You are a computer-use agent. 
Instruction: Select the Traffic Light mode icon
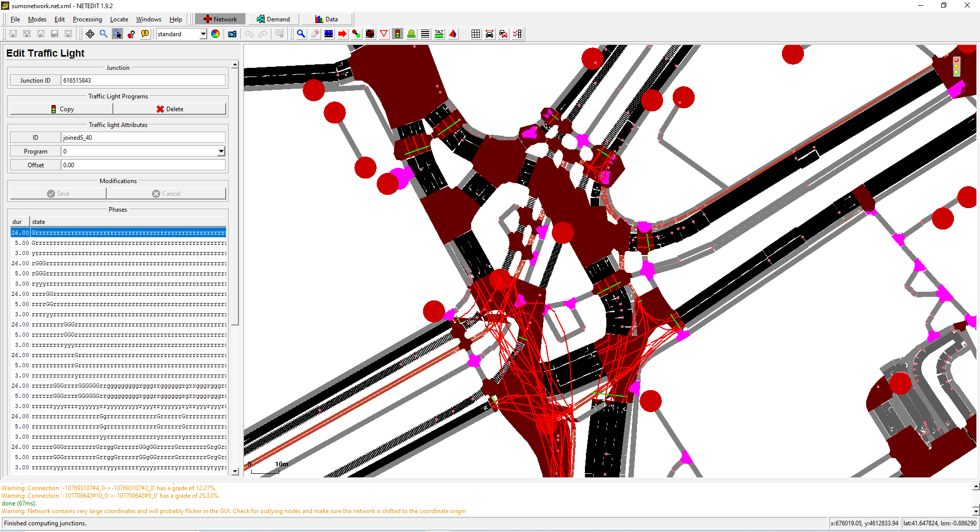pyautogui.click(x=398, y=34)
